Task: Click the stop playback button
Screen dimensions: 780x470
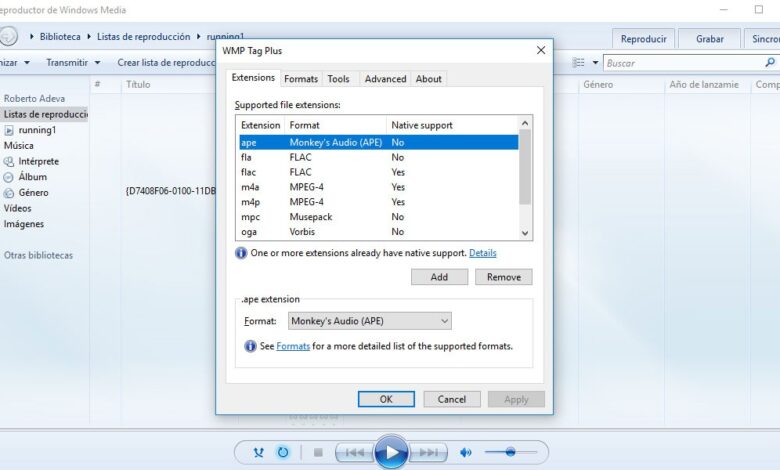Action: (x=318, y=453)
